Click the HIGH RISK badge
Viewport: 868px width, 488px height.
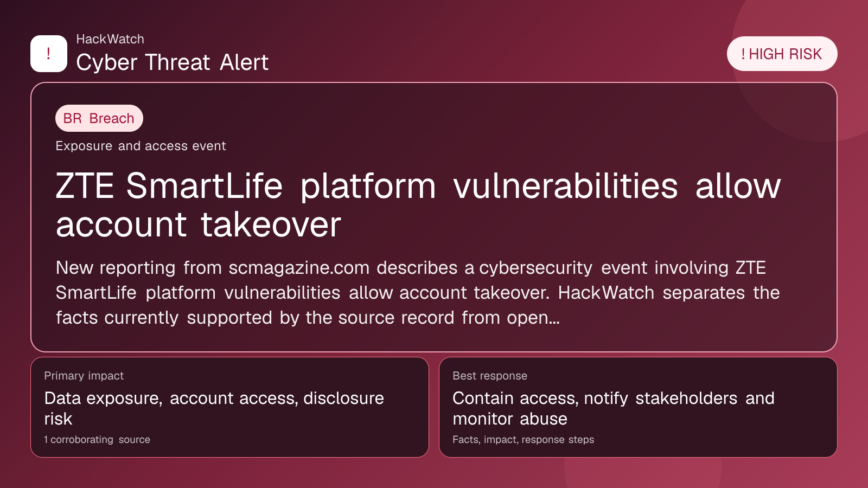[782, 54]
